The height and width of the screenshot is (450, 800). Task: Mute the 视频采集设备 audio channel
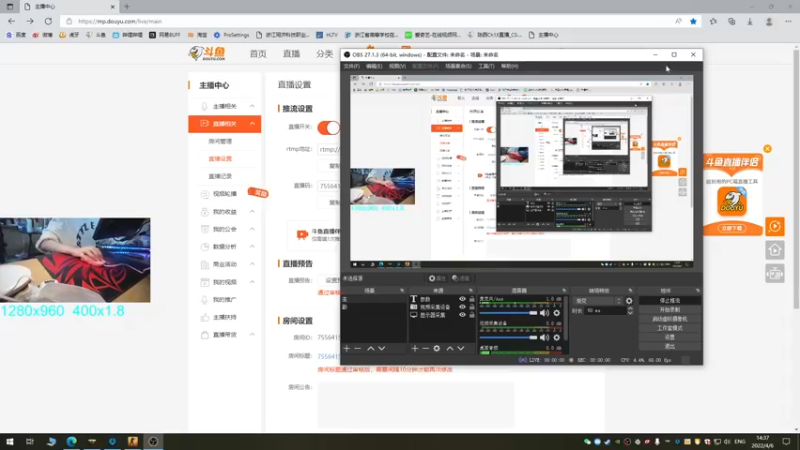545,337
